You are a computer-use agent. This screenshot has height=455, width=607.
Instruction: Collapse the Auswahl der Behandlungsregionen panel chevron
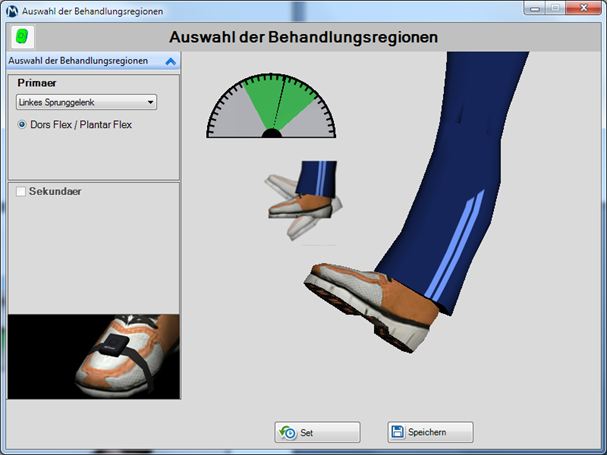click(170, 61)
